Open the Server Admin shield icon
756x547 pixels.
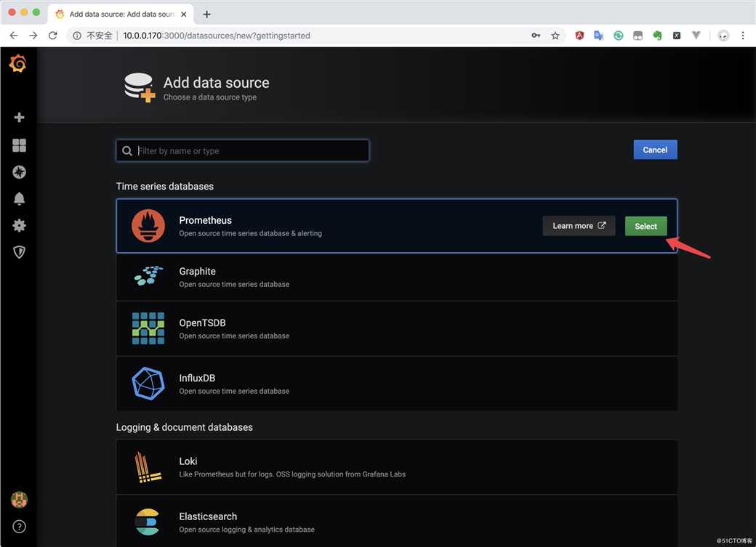20,251
